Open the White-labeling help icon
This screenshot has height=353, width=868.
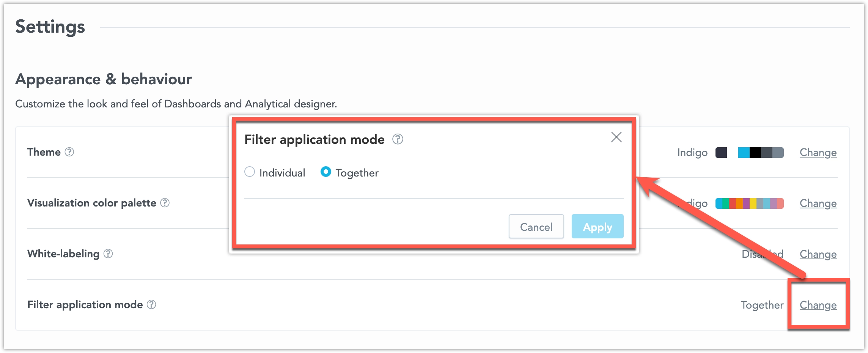108,254
